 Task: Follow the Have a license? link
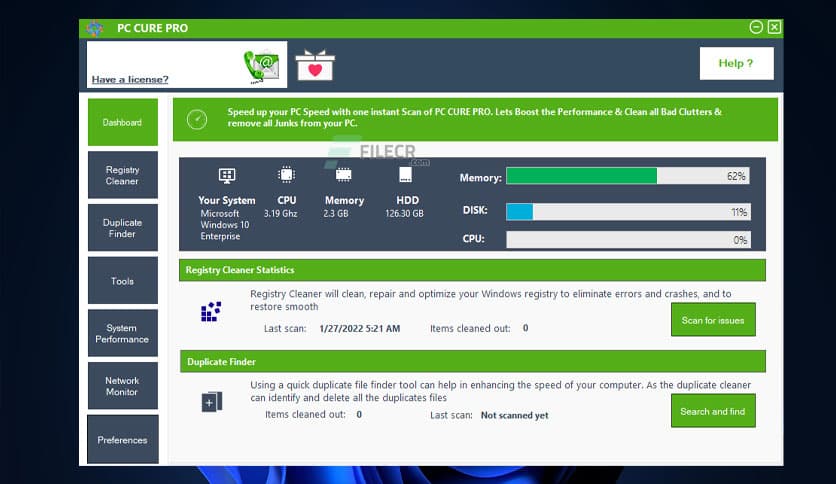point(130,79)
